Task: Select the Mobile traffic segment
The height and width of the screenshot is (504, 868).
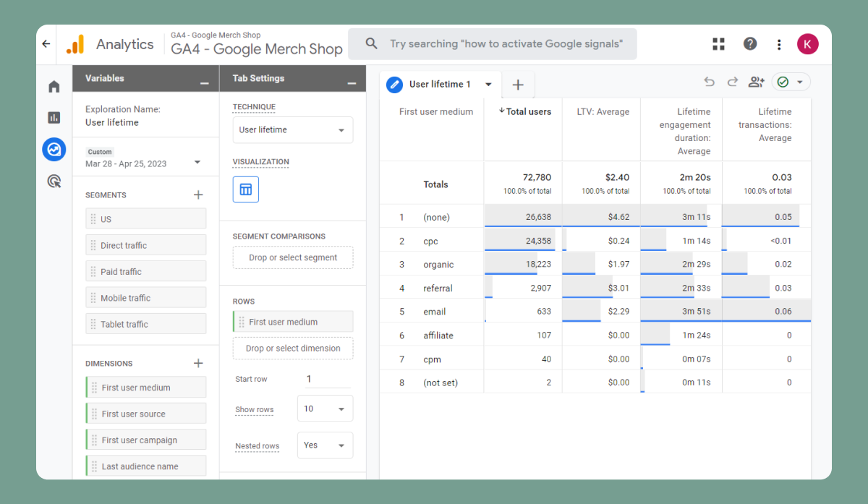Action: pos(146,298)
